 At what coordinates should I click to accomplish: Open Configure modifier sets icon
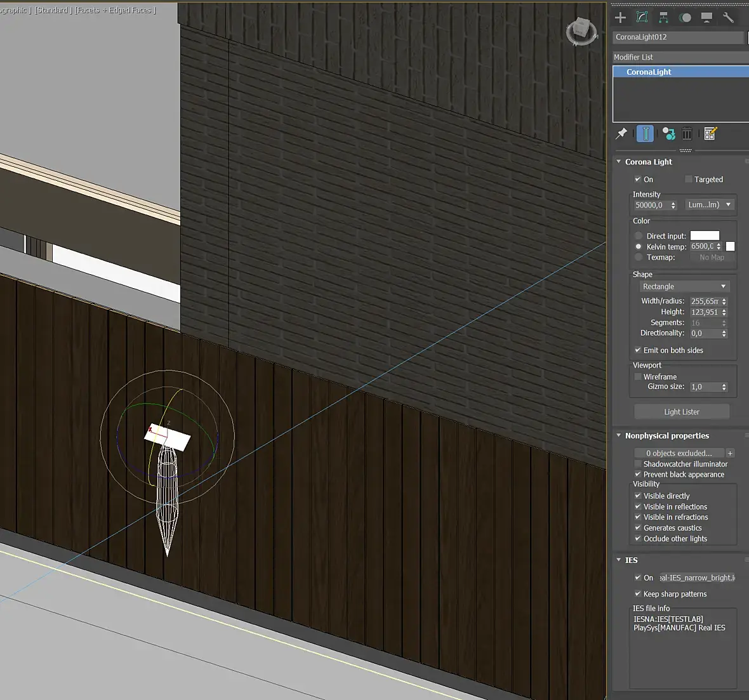(x=710, y=134)
